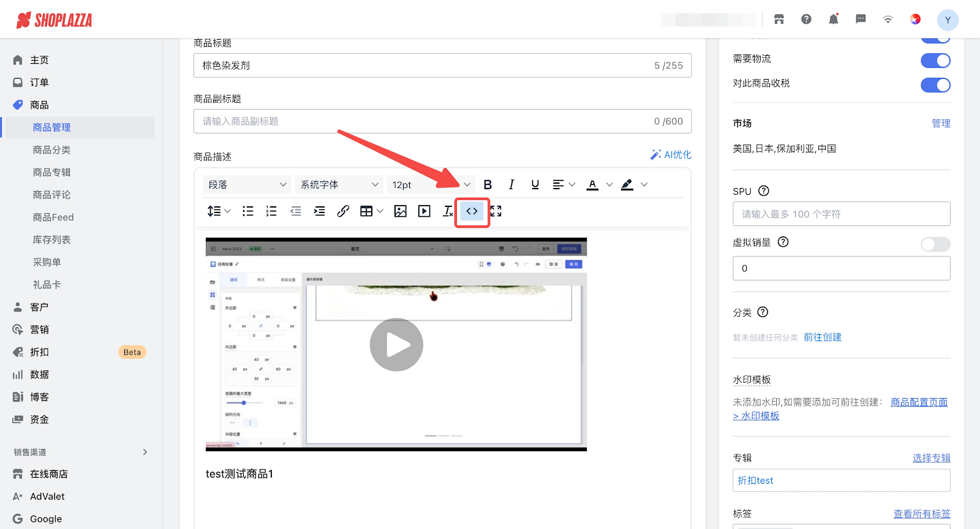Click the insert image icon
Screen dimensions: 980x529
[x=400, y=211]
